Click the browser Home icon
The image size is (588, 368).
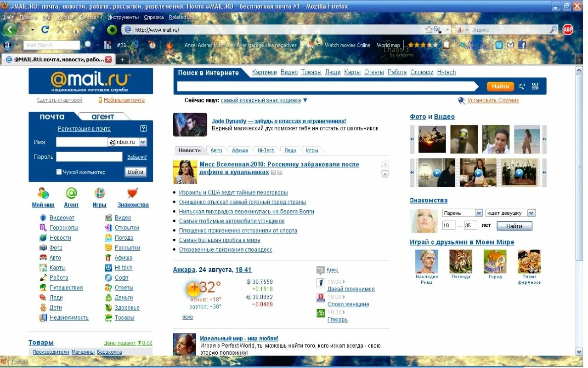click(76, 30)
